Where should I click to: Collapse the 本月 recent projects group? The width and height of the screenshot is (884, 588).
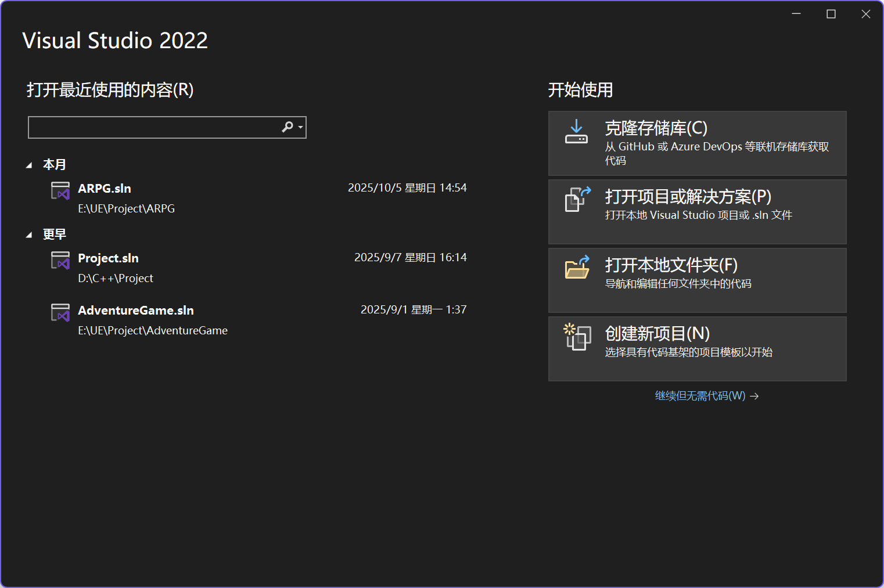29,164
